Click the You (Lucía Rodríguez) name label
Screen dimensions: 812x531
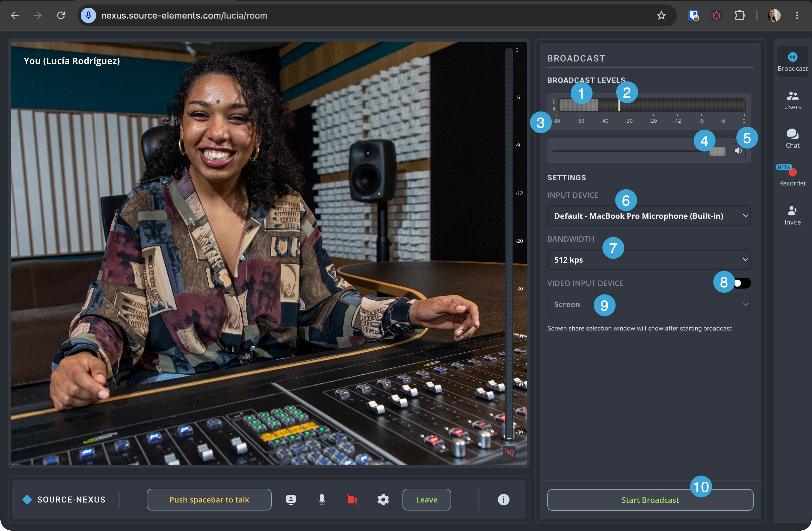pos(72,61)
